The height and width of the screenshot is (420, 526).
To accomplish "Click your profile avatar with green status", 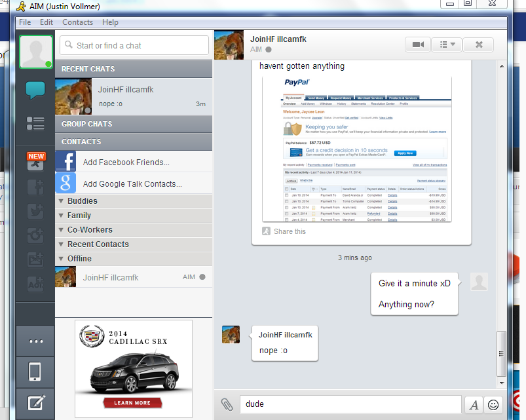I will point(36,52).
